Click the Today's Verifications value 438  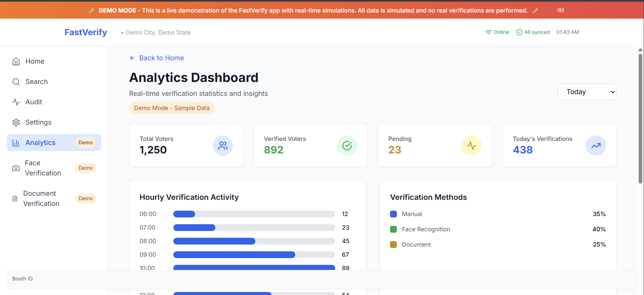tap(523, 150)
